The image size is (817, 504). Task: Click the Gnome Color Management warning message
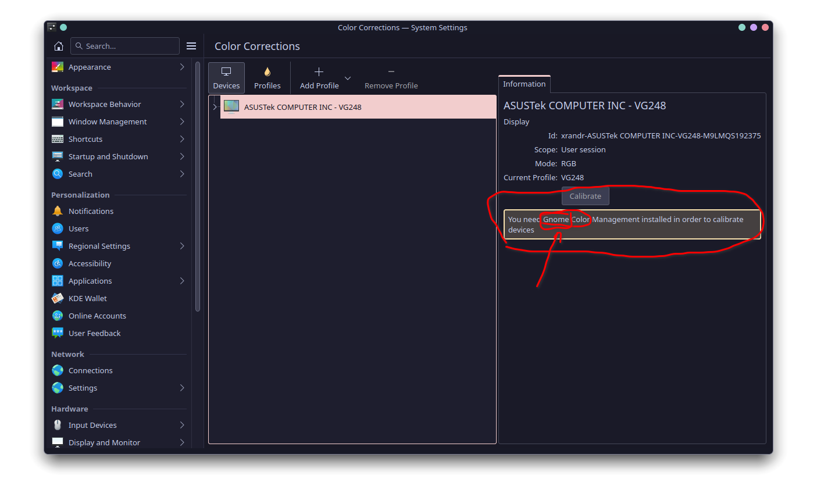coord(632,224)
